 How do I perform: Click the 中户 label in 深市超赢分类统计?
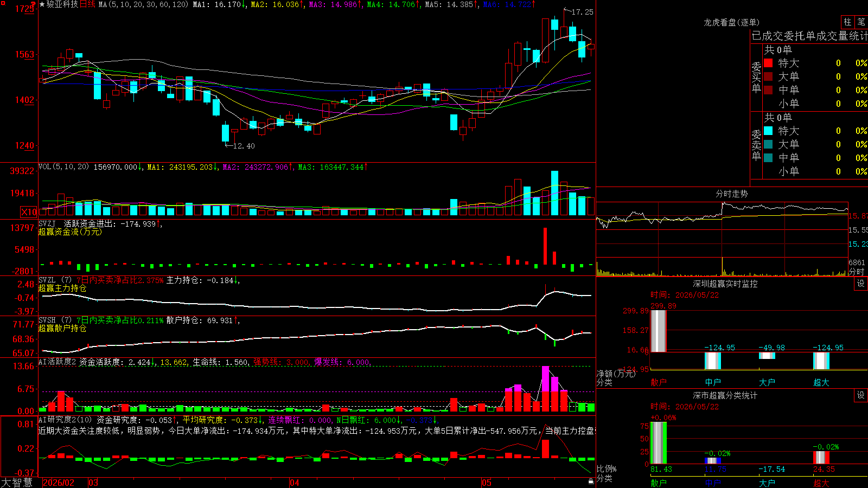(x=713, y=483)
